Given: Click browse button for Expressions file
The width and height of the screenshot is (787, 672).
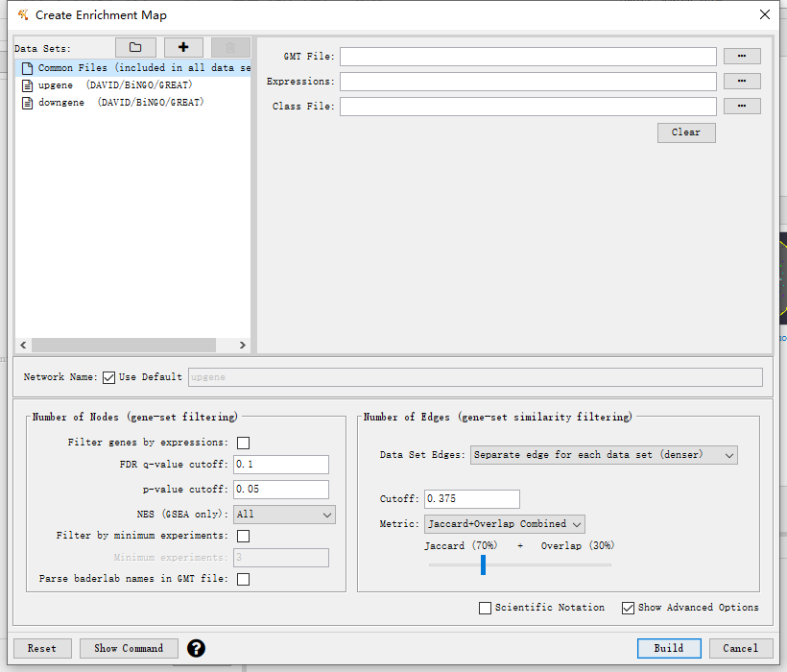Looking at the screenshot, I should pos(742,82).
